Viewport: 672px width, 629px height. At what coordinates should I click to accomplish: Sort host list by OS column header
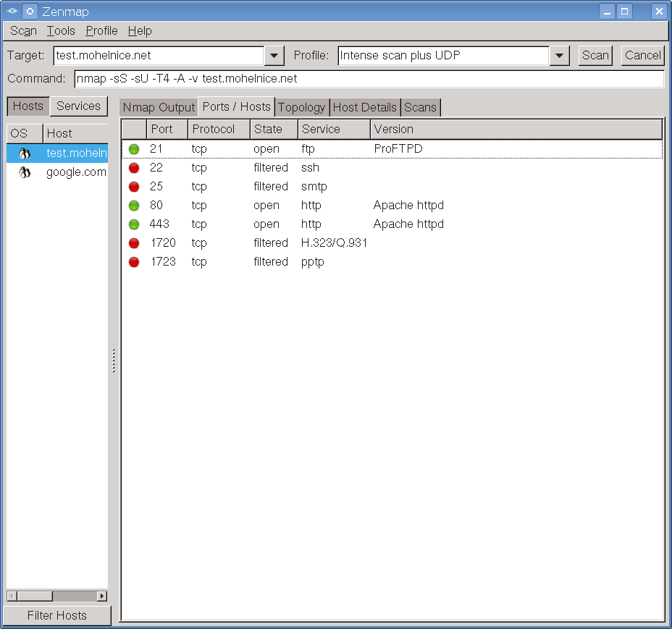click(x=25, y=134)
